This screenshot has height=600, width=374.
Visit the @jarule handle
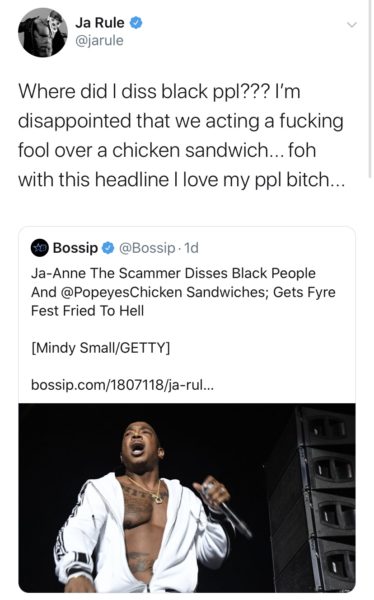[99, 40]
